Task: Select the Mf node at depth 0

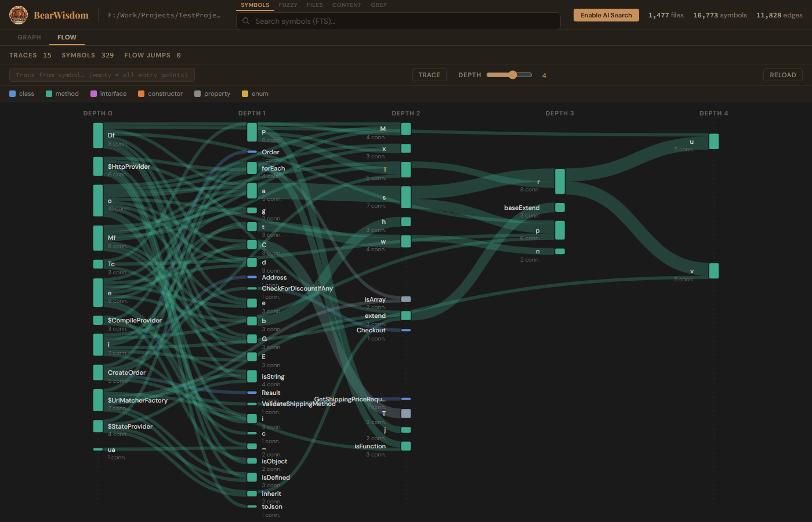Action: click(98, 238)
